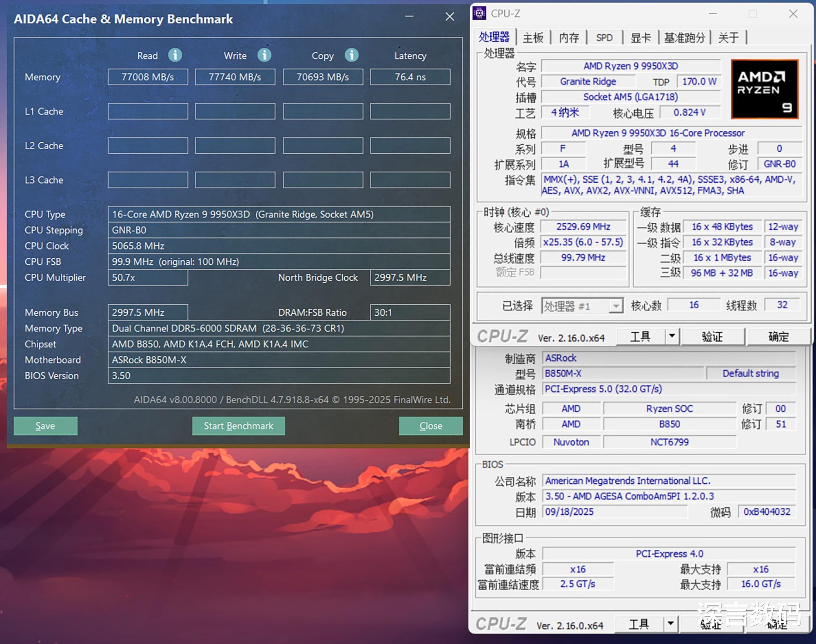Image resolution: width=816 pixels, height=644 pixels.
Task: Open the processor selection dropdown
Action: coord(616,305)
